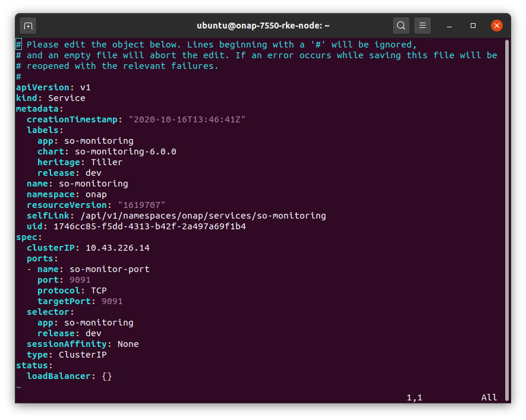Open a new terminal tab
The width and height of the screenshot is (526, 420).
pyautogui.click(x=28, y=26)
